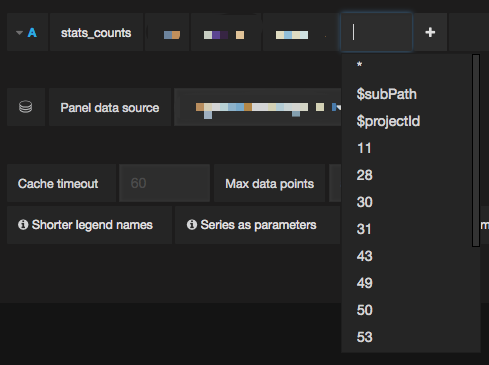The image size is (489, 365).
Task: Click the database icon beside Panel data source
Action: point(26,107)
